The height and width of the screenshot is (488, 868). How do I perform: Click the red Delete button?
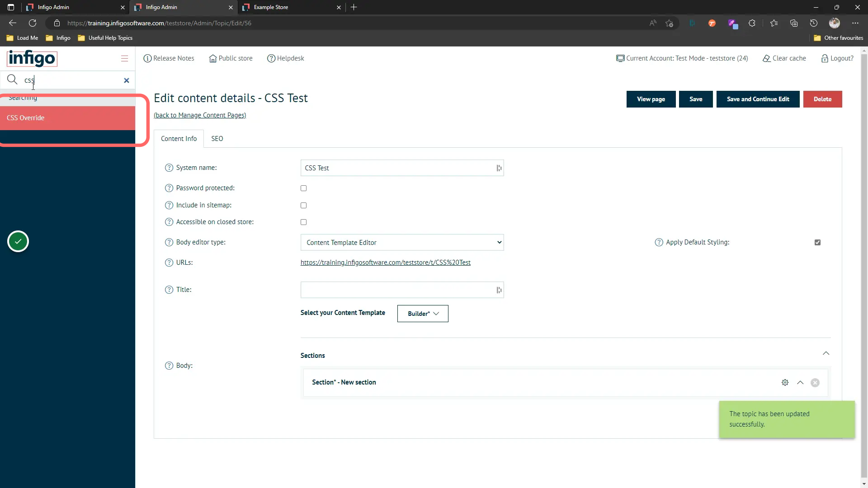(x=823, y=99)
